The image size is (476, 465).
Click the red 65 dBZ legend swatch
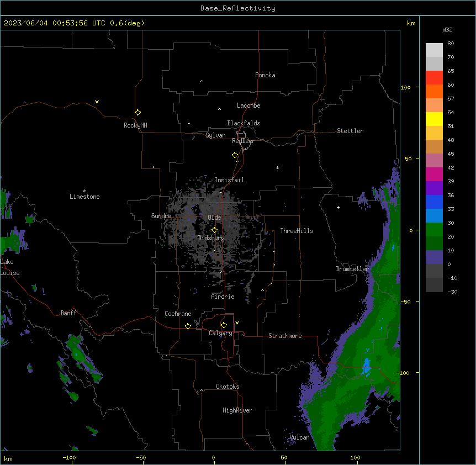coord(434,77)
